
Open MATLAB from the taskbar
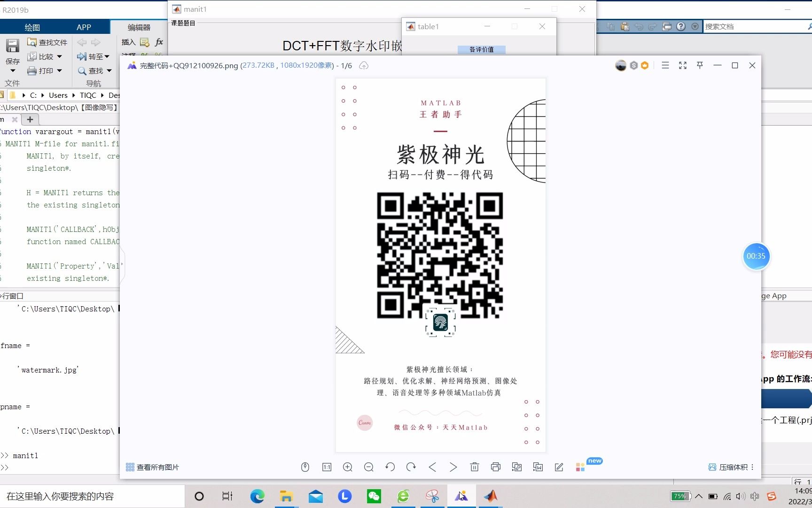[491, 496]
